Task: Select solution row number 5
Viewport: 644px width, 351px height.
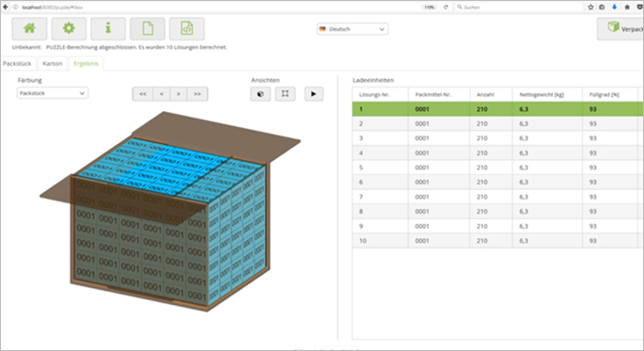Action: click(497, 168)
